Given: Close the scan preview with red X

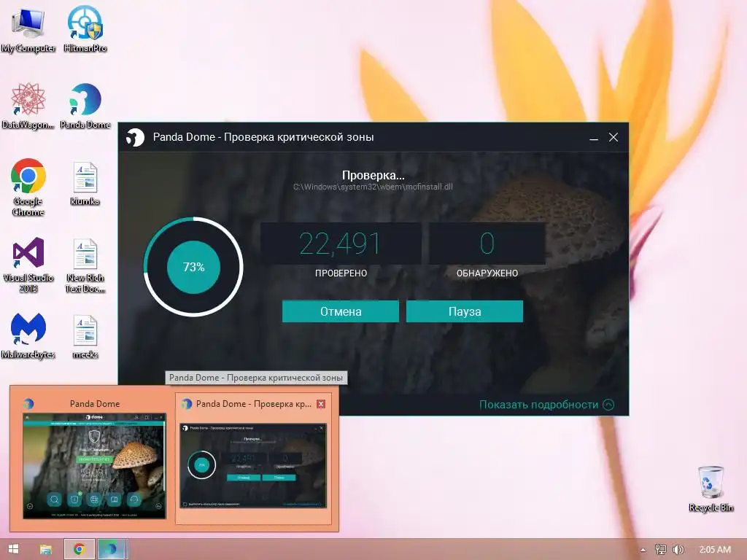Looking at the screenshot, I should point(321,404).
